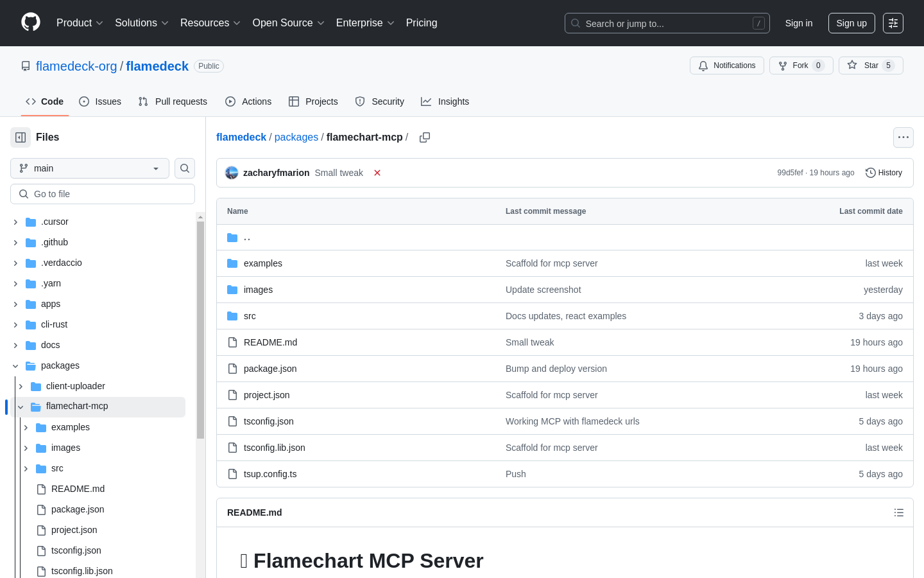Switch to the Projects tab

pyautogui.click(x=313, y=101)
